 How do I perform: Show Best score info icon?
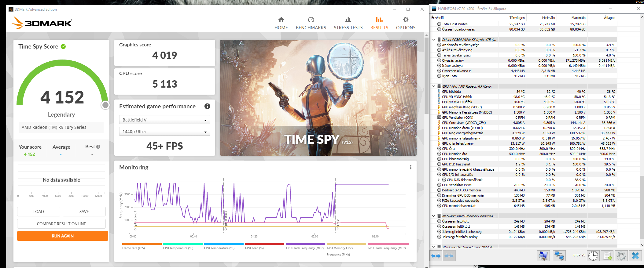[x=98, y=147]
